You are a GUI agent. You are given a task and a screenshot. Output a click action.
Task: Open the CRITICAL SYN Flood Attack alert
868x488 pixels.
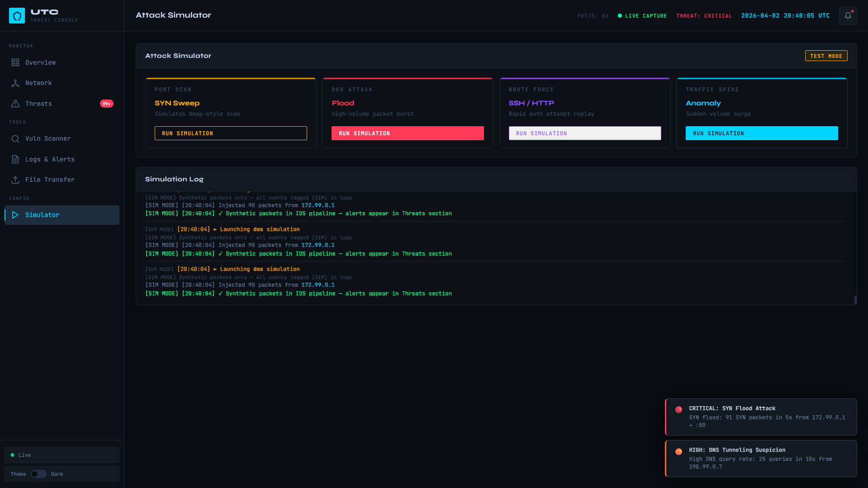761,417
